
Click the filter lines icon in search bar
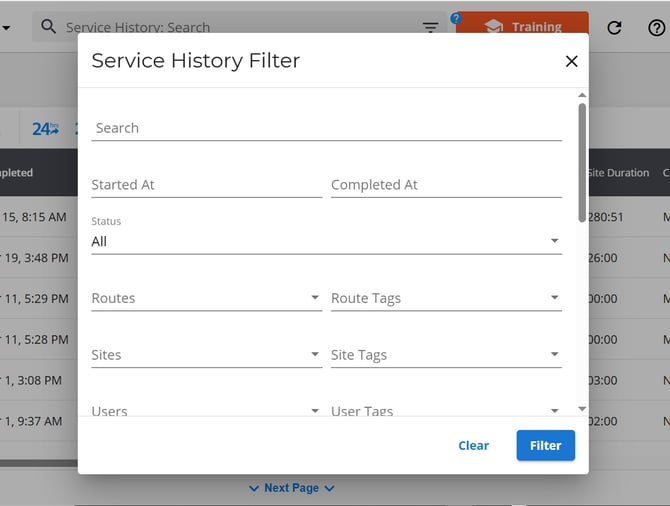(x=430, y=27)
